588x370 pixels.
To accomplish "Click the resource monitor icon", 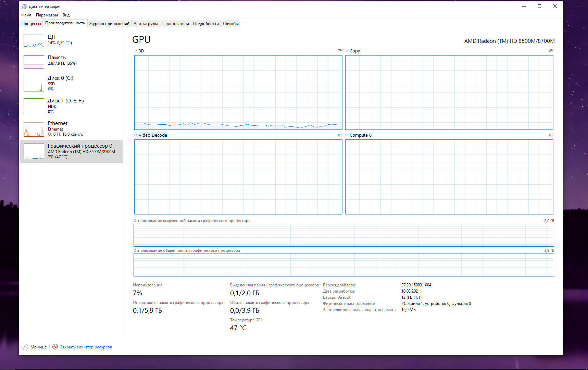I will [x=55, y=347].
